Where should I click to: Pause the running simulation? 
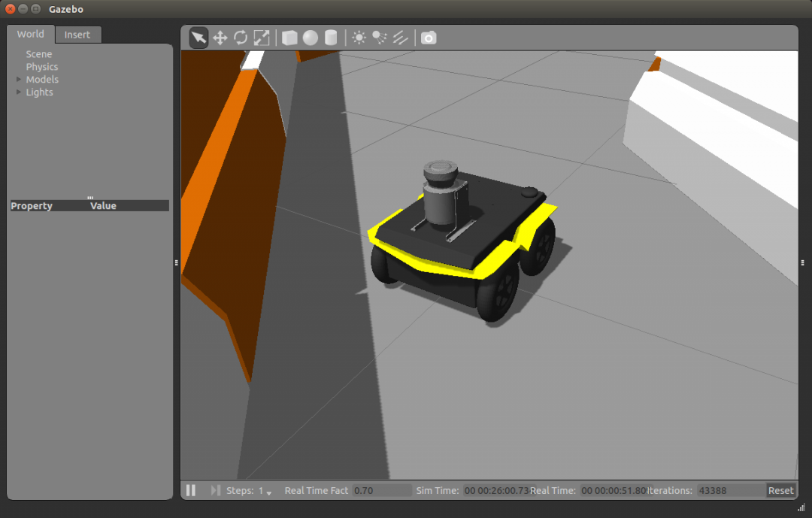[190, 490]
